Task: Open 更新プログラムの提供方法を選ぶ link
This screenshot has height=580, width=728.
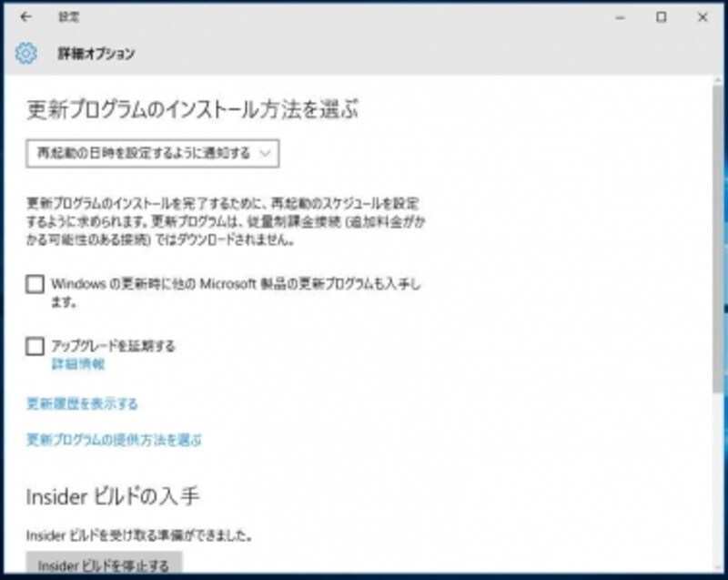Action: pyautogui.click(x=115, y=439)
